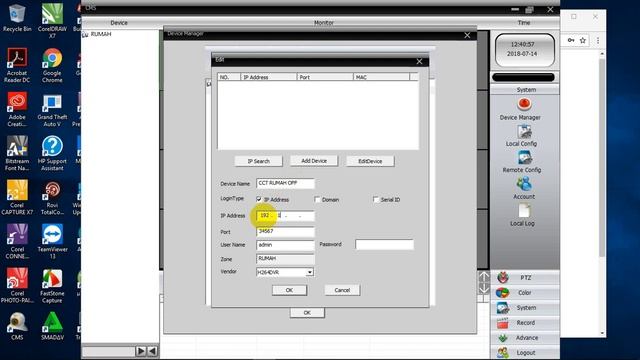Open Roxio TotalCommander-like Rovi icon
This screenshot has width=640, height=360.
coord(52,197)
